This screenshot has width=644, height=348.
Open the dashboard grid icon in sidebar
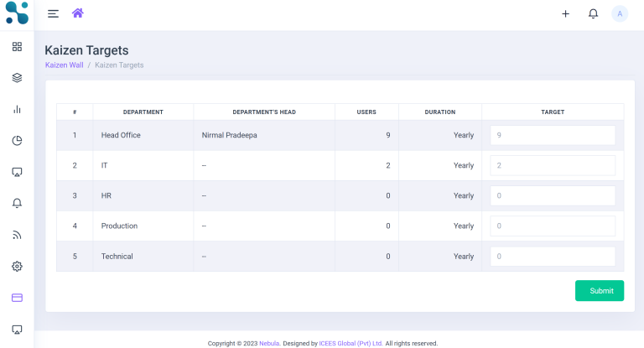pyautogui.click(x=17, y=47)
